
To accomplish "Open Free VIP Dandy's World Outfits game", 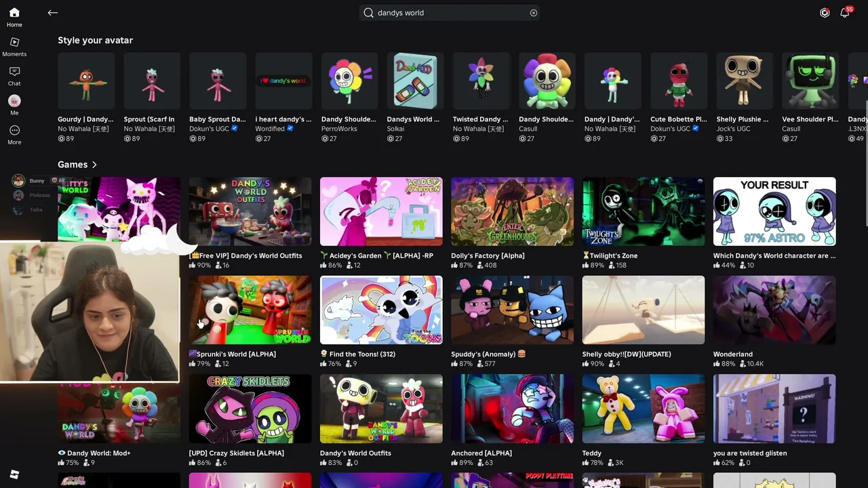I will pos(250,211).
